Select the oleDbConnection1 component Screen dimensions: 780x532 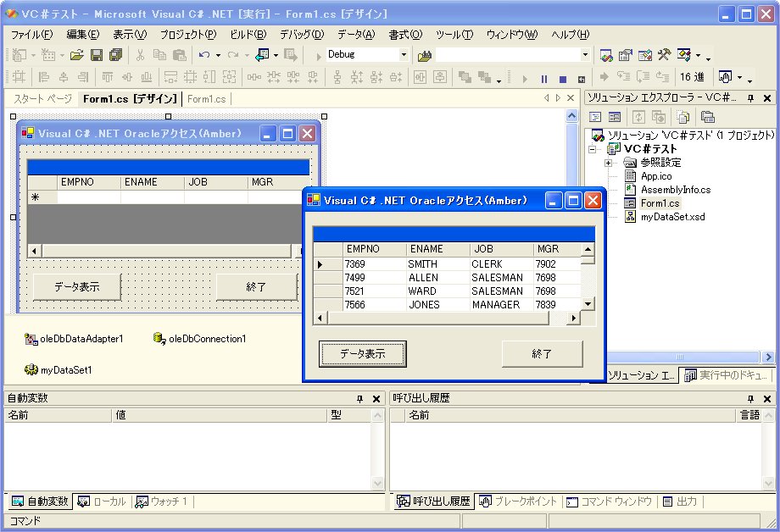pos(199,339)
